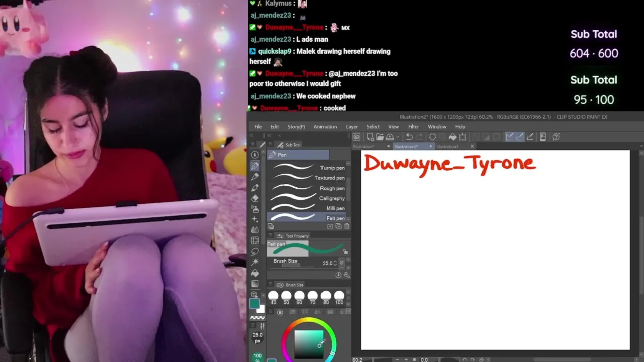Toggle snap to grid icon
644x362 pixels.
(529, 137)
